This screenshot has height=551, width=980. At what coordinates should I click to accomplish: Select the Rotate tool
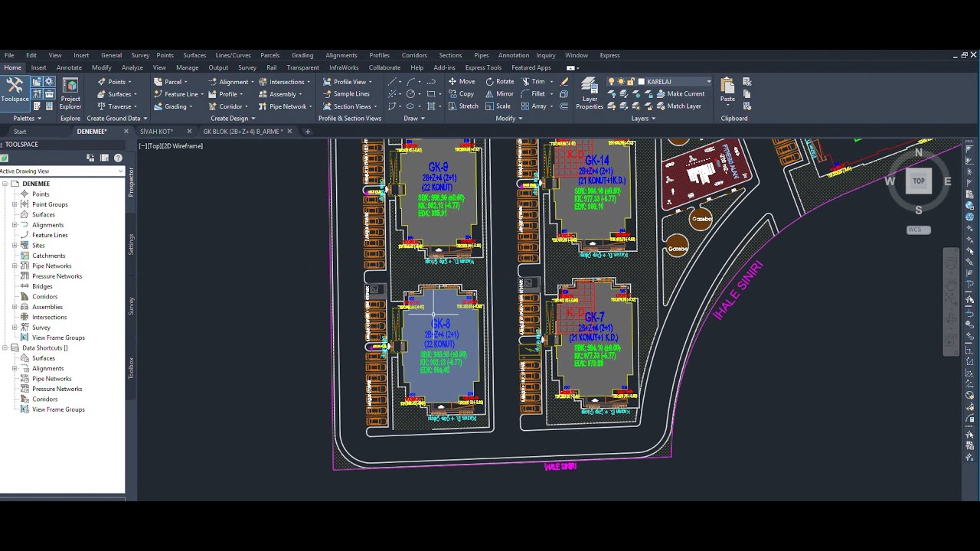coord(499,82)
